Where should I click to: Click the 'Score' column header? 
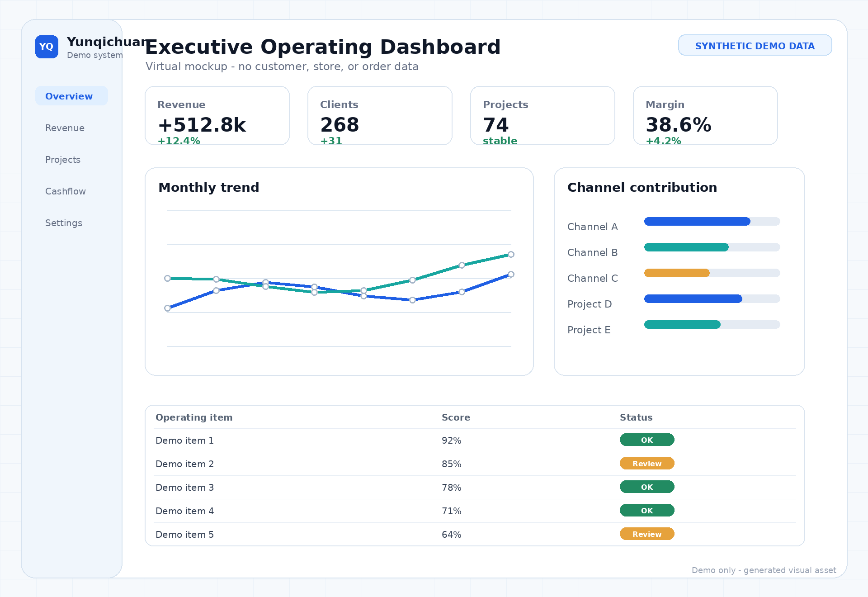(456, 417)
